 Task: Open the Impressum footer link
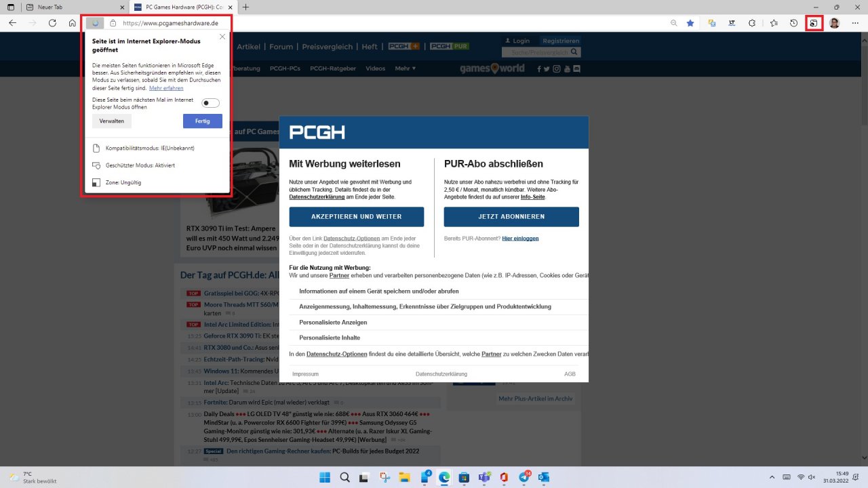[305, 374]
